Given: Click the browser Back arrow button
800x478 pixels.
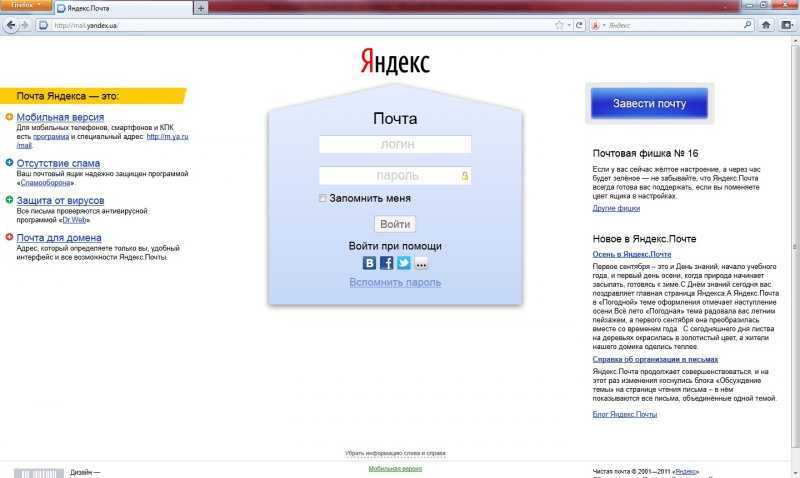Looking at the screenshot, I should point(10,25).
